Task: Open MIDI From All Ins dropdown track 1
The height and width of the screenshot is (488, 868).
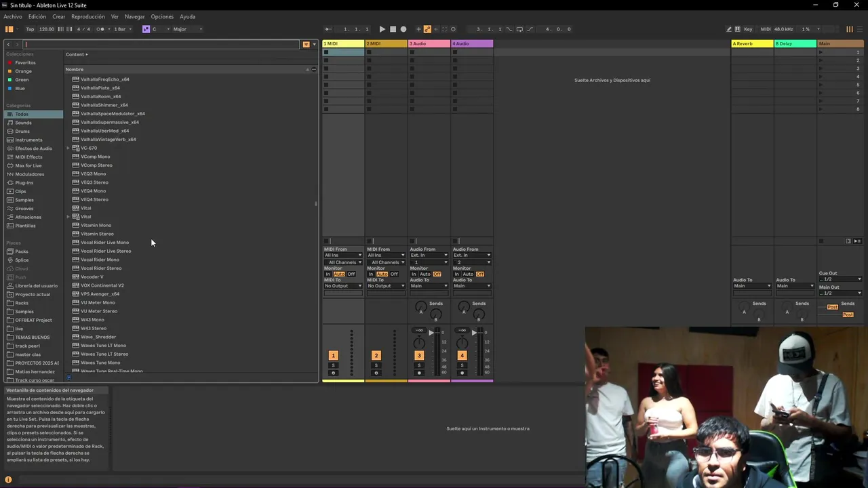Action: tap(343, 256)
